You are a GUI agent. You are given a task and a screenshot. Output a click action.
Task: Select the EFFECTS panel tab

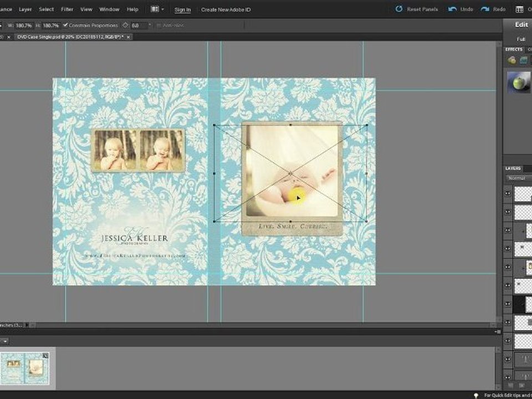tap(513, 49)
